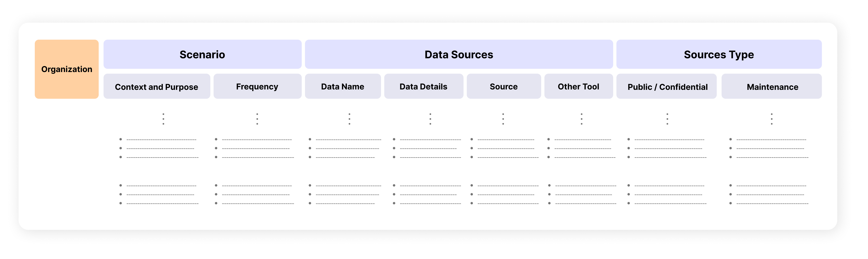Click vertical ellipsis under Frequency
This screenshot has height=259, width=868.
pos(257,119)
